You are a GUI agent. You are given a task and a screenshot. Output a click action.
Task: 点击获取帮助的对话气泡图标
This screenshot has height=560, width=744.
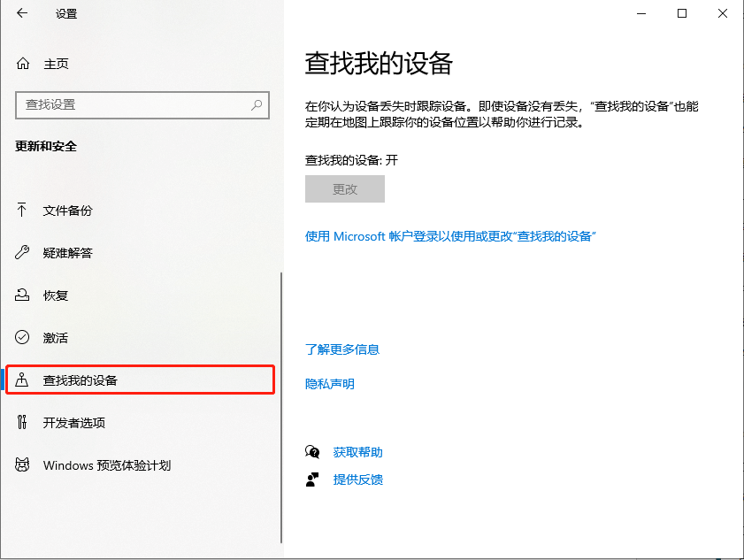(312, 450)
